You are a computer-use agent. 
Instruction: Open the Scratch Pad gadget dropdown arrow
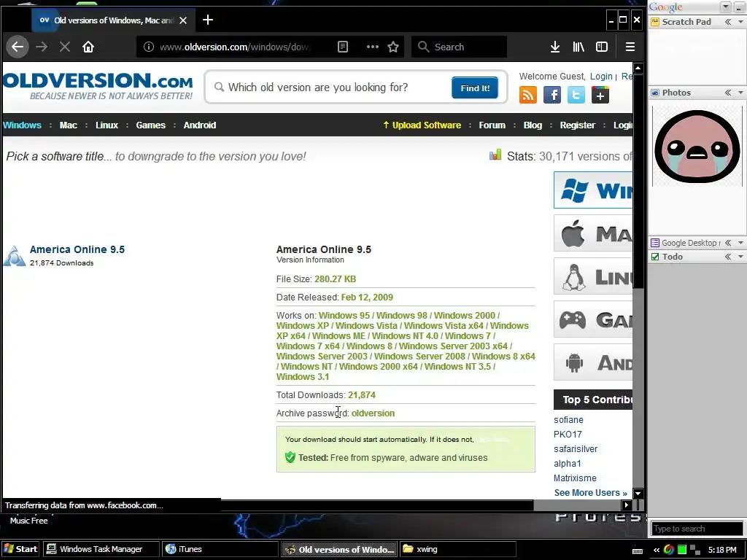[x=740, y=22]
